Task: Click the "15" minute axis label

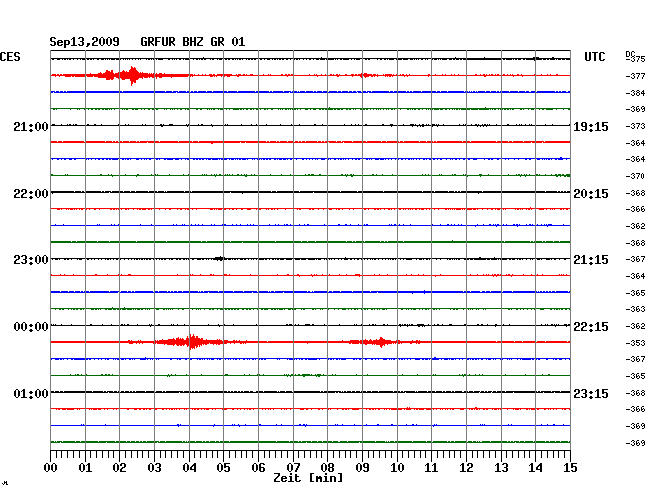Action: tap(570, 468)
